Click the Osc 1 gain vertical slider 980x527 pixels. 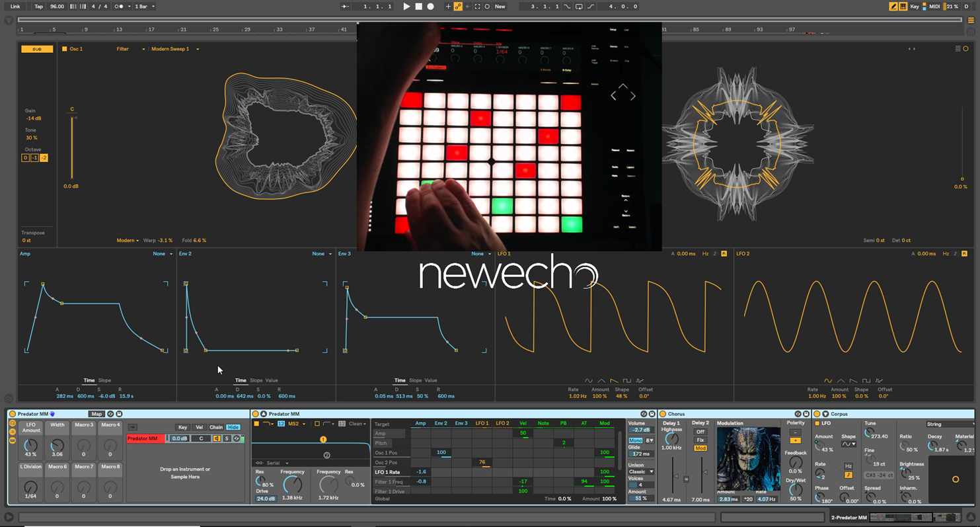pos(72,147)
